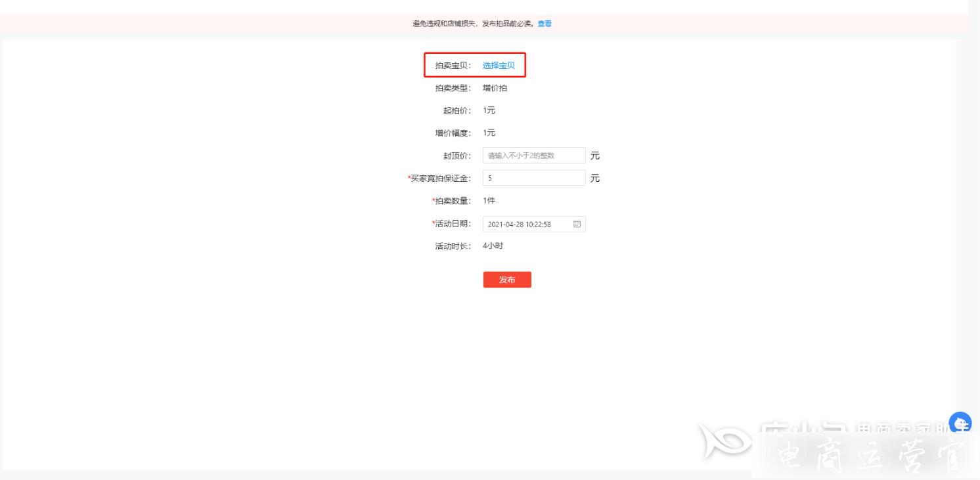Click the 拍卖数量 label
The image size is (980, 480).
coord(452,201)
